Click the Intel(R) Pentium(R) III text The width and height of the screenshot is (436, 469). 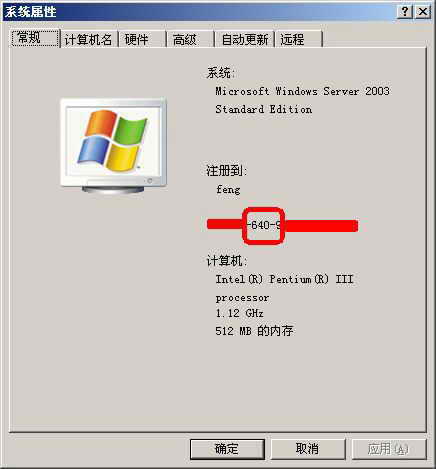(x=284, y=279)
